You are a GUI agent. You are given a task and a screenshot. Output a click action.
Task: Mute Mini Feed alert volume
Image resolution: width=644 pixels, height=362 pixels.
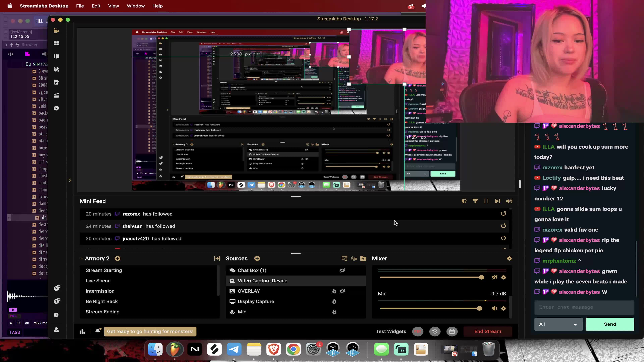click(x=509, y=201)
